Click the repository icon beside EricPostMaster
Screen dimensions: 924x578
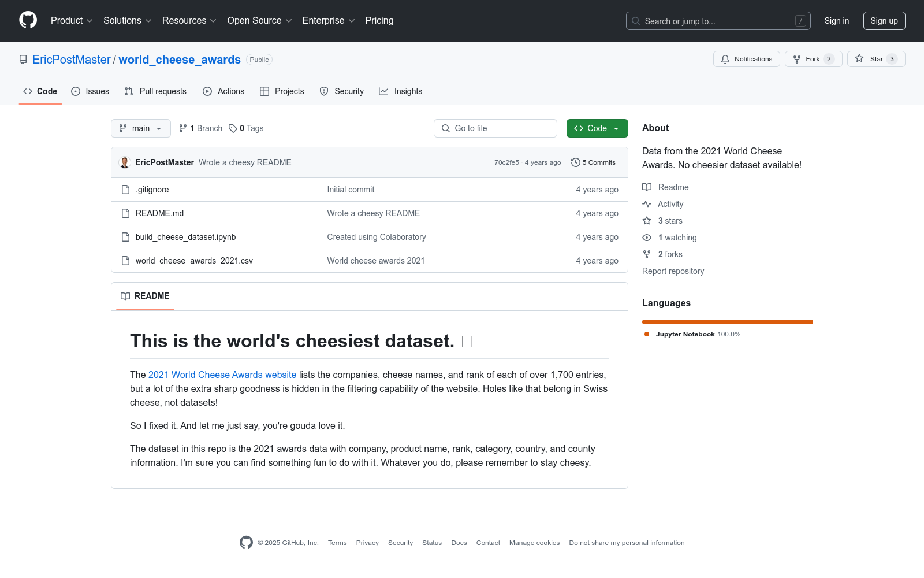pos(23,60)
